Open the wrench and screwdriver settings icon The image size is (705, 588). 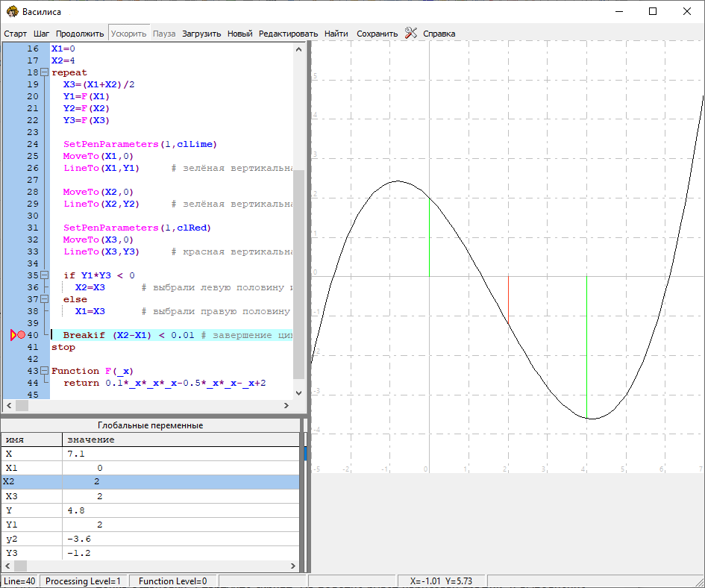tap(411, 33)
